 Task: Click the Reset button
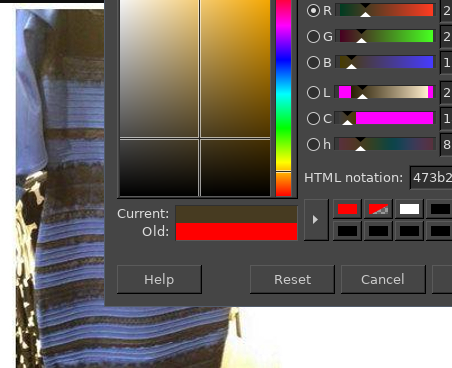(x=292, y=279)
